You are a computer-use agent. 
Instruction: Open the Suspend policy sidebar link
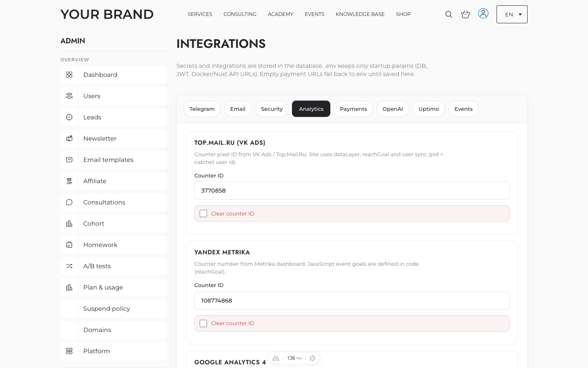114,309
